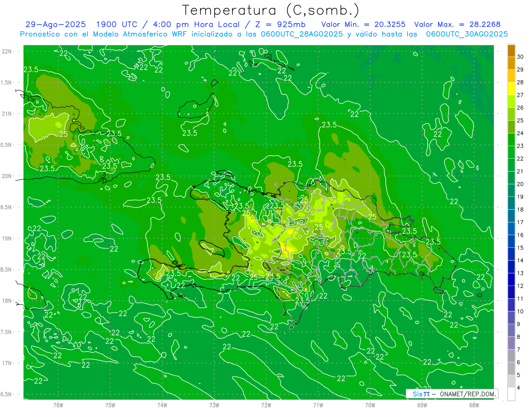Click color scale label '16'
Image resolution: width=532 pixels, height=411 pixels.
(x=520, y=235)
